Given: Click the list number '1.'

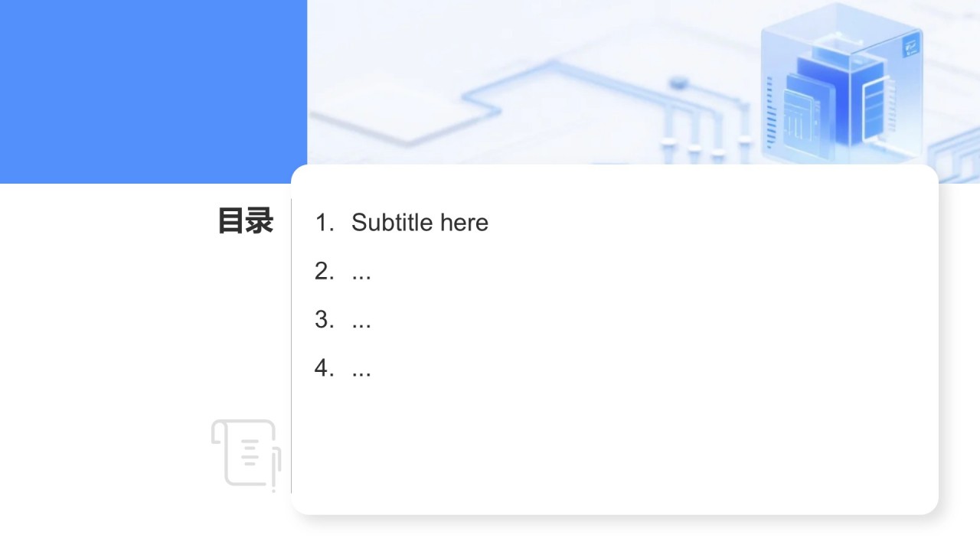Looking at the screenshot, I should click(x=325, y=223).
